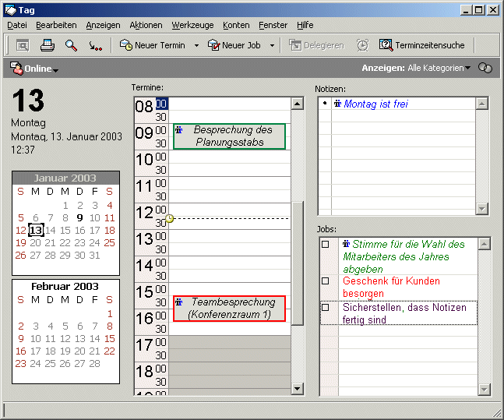Select Teambesprechung (Konferenzraum 1) appointment
504x420 pixels.
pyautogui.click(x=230, y=309)
